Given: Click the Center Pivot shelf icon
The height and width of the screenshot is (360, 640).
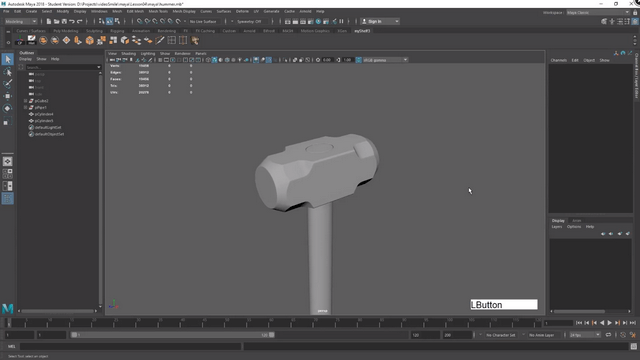Looking at the screenshot, I should point(20,40).
